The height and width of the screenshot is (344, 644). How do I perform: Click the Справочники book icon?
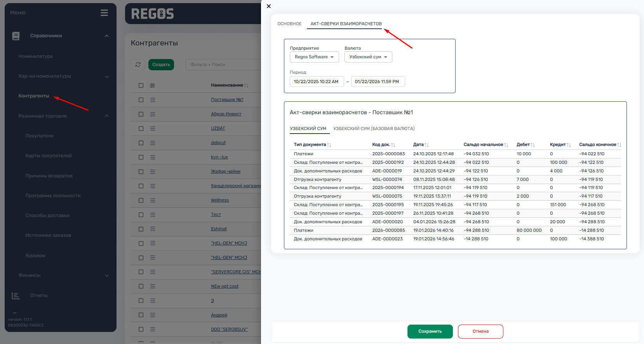tap(16, 36)
